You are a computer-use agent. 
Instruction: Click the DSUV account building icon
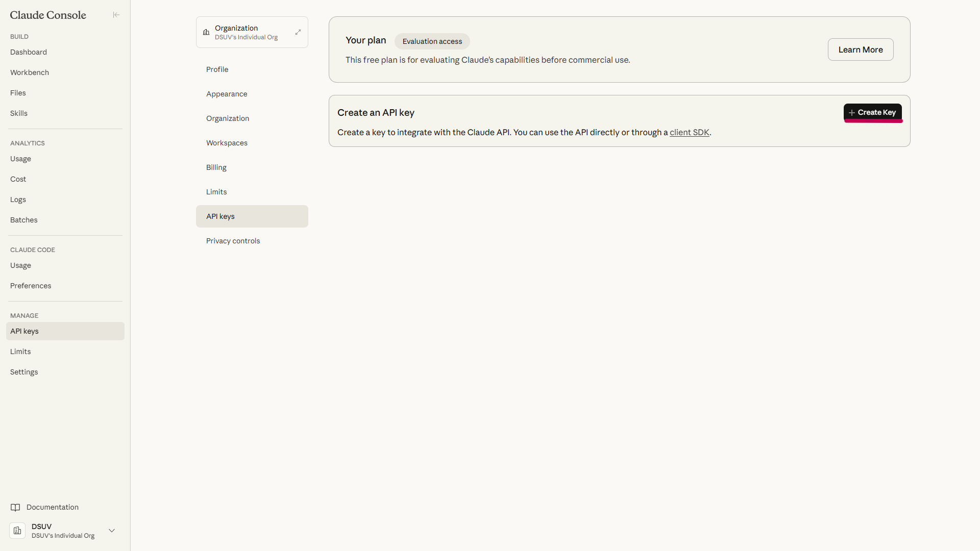[x=17, y=531]
